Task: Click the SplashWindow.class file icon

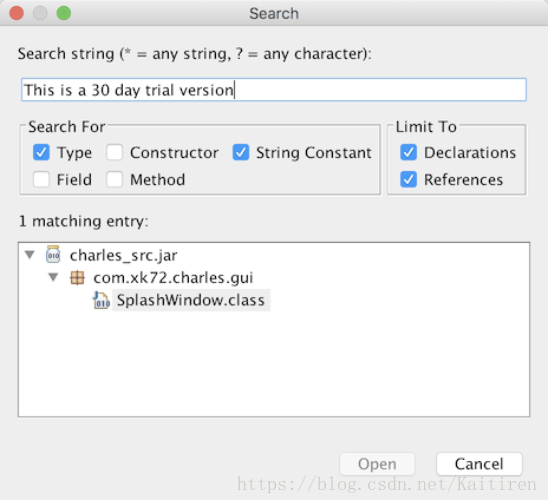Action: 101,301
